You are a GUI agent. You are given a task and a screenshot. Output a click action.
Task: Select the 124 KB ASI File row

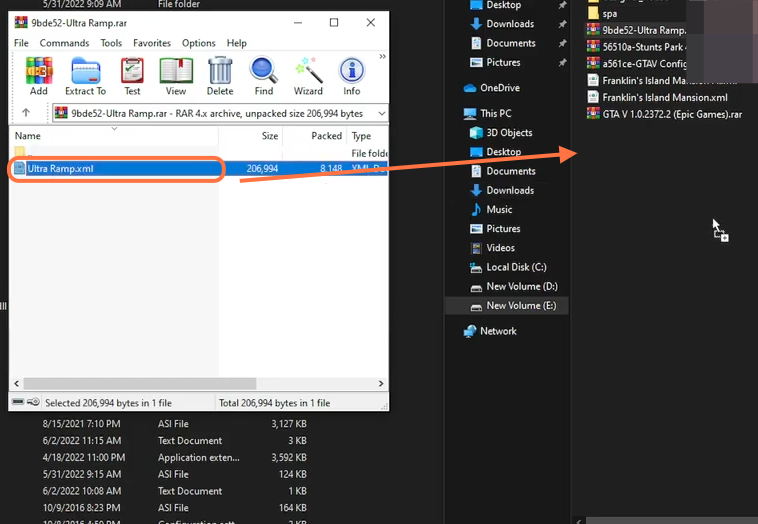(174, 475)
